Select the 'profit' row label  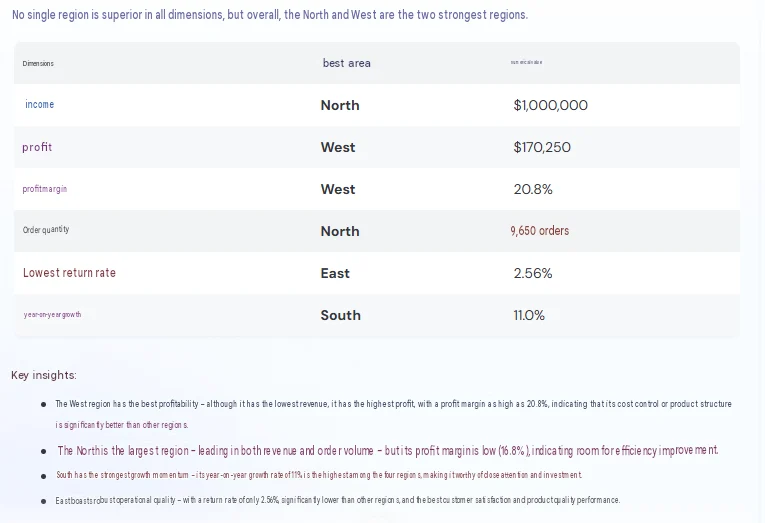click(37, 147)
